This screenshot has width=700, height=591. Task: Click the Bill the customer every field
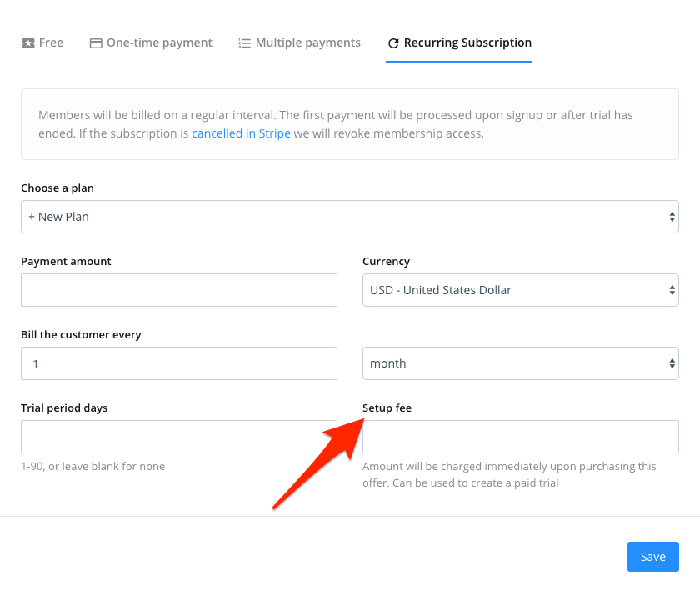[x=179, y=363]
